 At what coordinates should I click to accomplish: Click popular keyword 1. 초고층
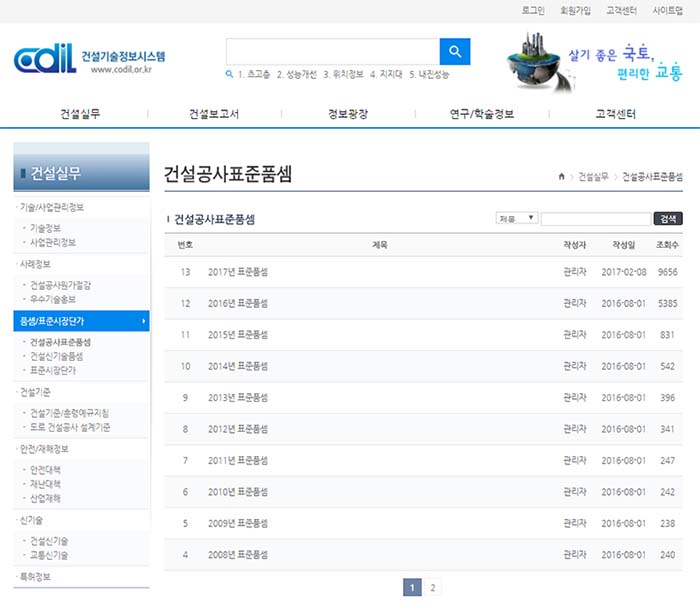[254, 74]
